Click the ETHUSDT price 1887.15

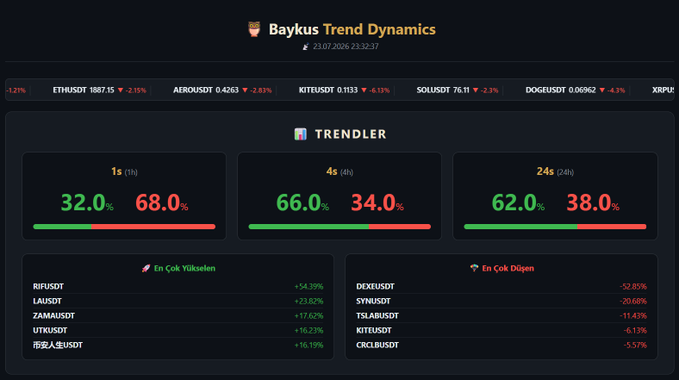point(102,90)
